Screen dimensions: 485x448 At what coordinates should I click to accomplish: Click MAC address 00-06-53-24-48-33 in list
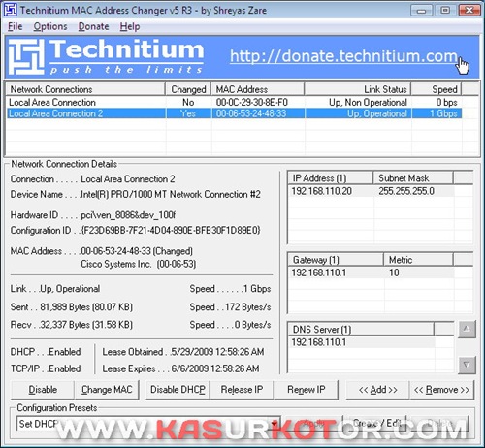[251, 113]
